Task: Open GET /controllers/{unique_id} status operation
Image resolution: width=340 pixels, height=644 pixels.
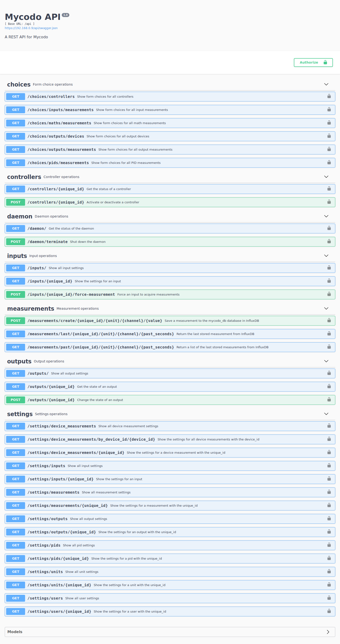Action: pyautogui.click(x=170, y=189)
